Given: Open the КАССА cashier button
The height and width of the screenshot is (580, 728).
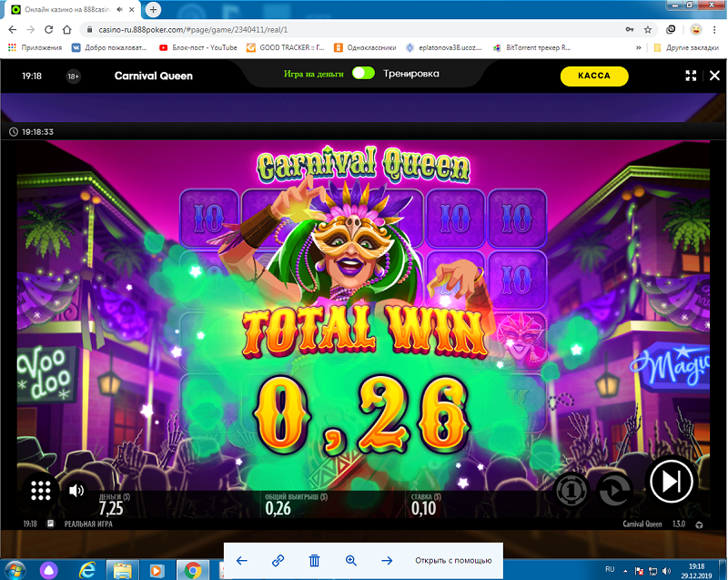Looking at the screenshot, I should [594, 76].
